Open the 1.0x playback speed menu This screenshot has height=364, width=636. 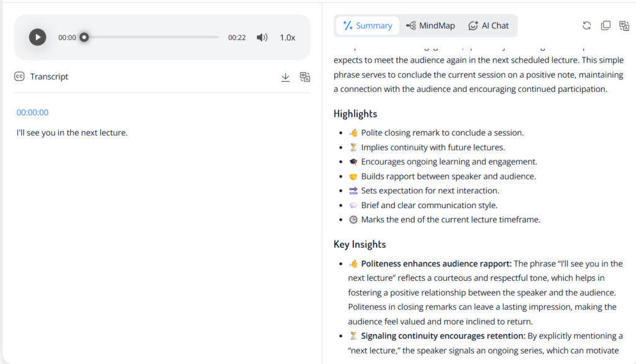tap(287, 37)
